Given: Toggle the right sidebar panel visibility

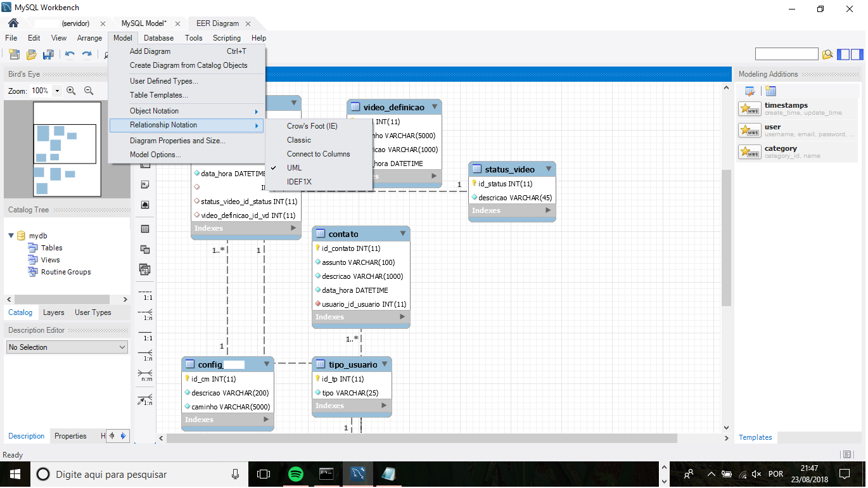Looking at the screenshot, I should pos(858,55).
